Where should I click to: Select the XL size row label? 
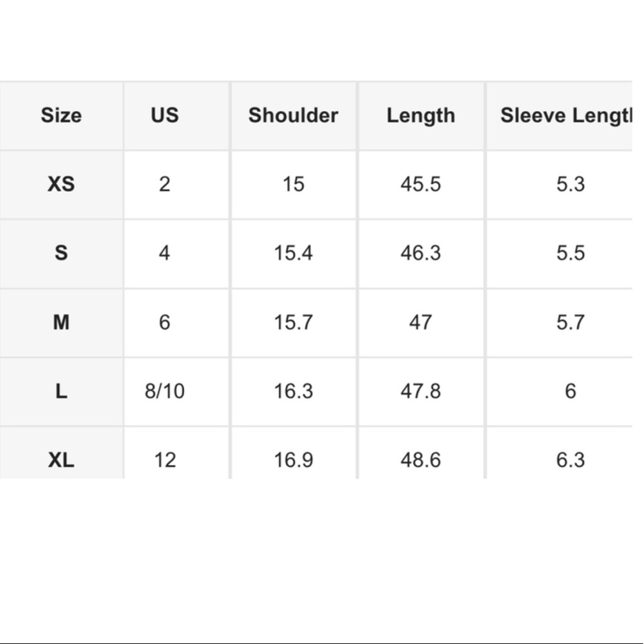pyautogui.click(x=61, y=460)
